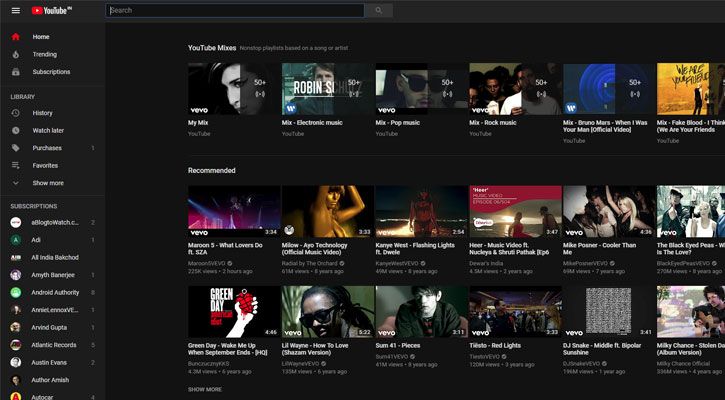The image size is (725, 400).
Task: Open DJSnakeVEVO channel name
Action: (x=582, y=363)
